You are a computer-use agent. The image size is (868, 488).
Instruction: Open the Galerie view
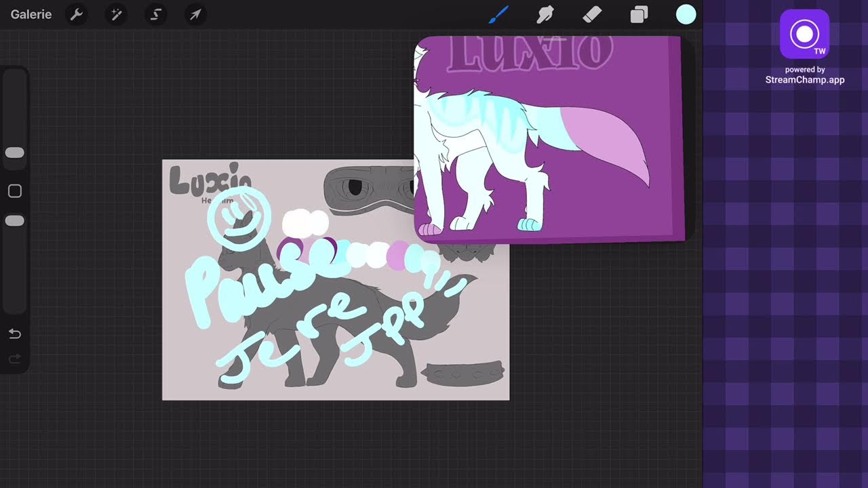point(31,14)
